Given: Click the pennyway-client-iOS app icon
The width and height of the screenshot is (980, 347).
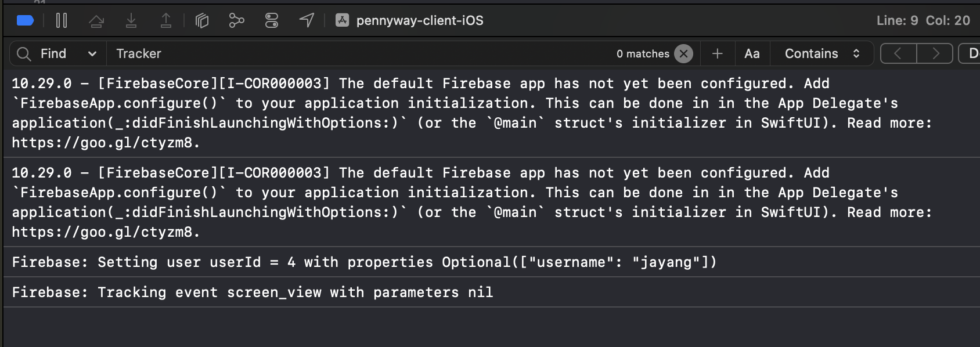Looking at the screenshot, I should (x=343, y=20).
